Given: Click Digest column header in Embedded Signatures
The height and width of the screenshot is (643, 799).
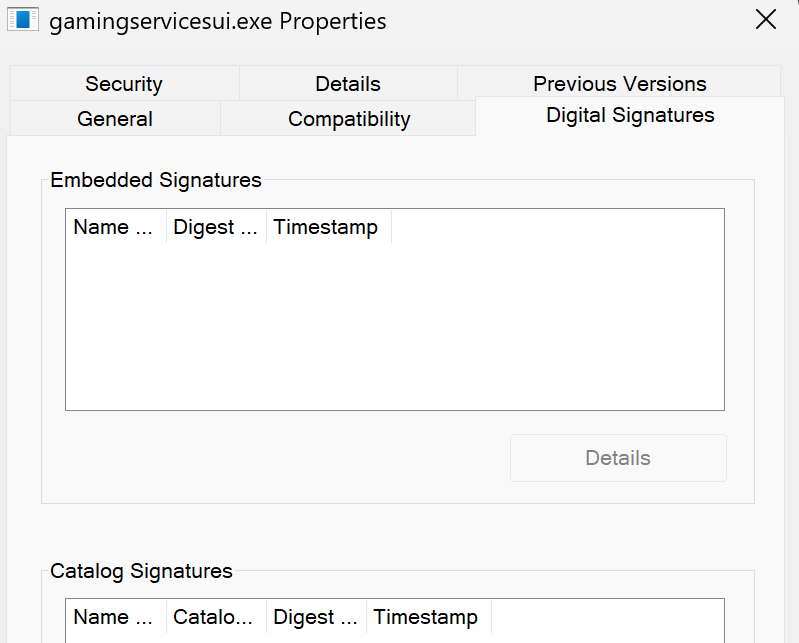Looking at the screenshot, I should (216, 227).
